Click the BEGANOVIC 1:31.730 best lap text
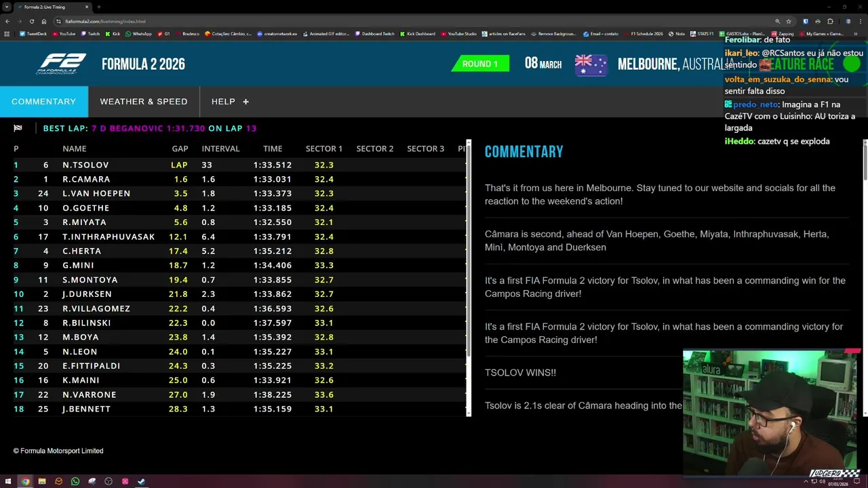Screen dimensions: 868x488 (148, 128)
